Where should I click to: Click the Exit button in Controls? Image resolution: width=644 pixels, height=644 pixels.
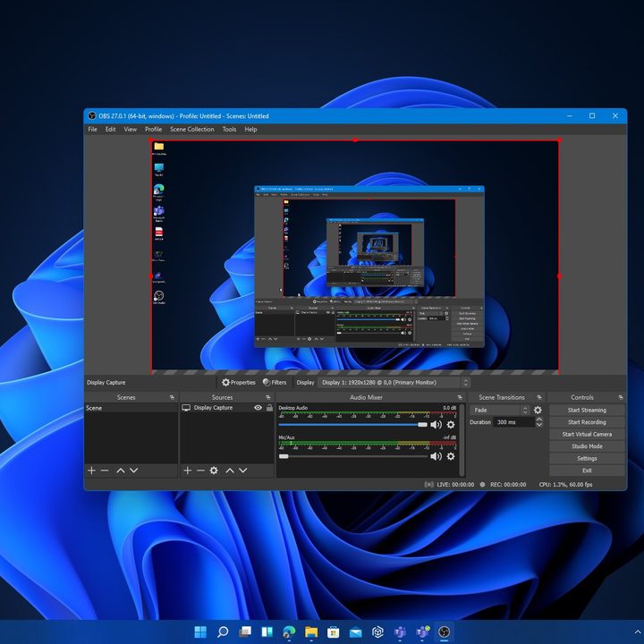click(x=587, y=470)
